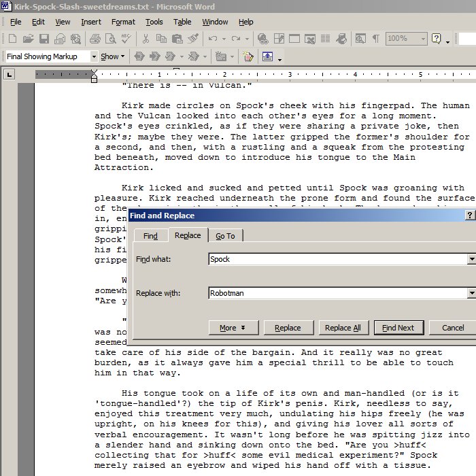The height and width of the screenshot is (476, 476).
Task: Switch to the Go To tab
Action: tap(225, 236)
